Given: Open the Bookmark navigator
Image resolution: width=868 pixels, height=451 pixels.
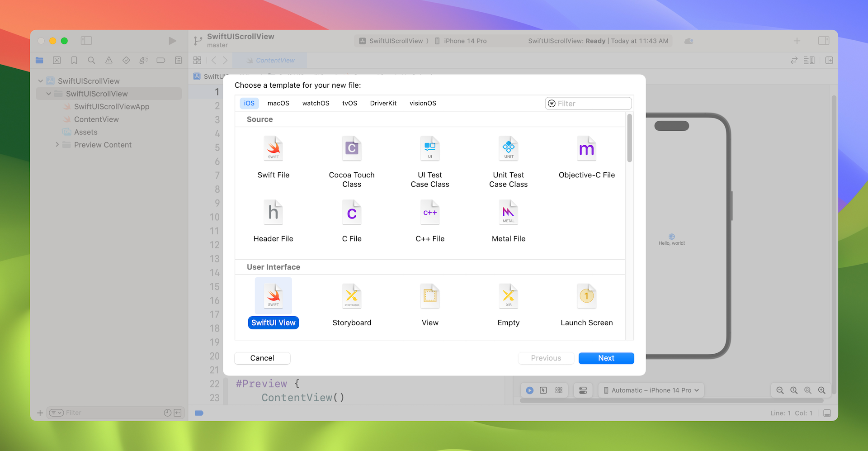Looking at the screenshot, I should tap(74, 60).
